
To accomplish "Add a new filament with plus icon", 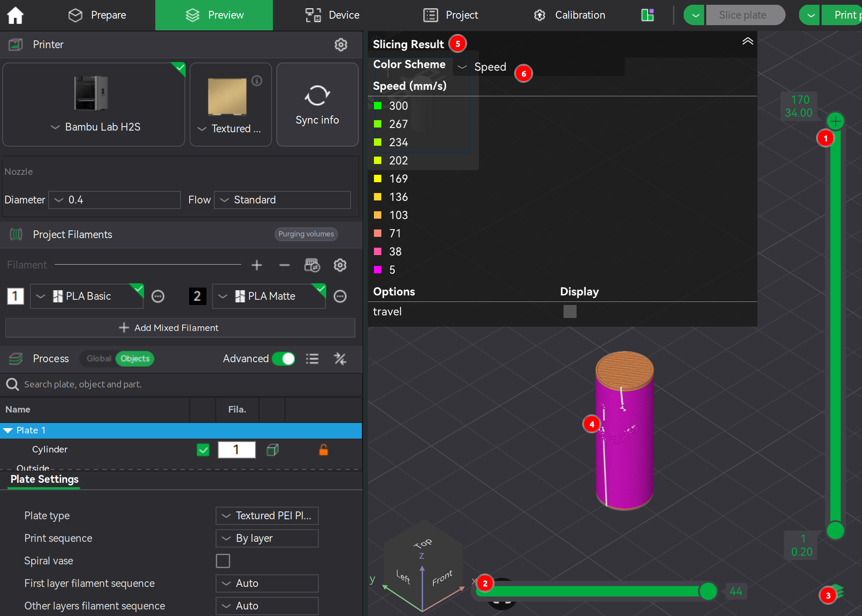I will (257, 265).
